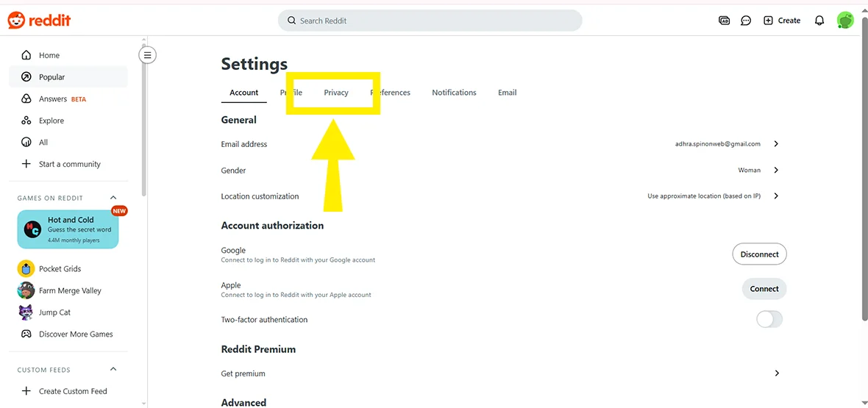Switch to the Notifications tab
The height and width of the screenshot is (408, 868).
click(x=454, y=93)
